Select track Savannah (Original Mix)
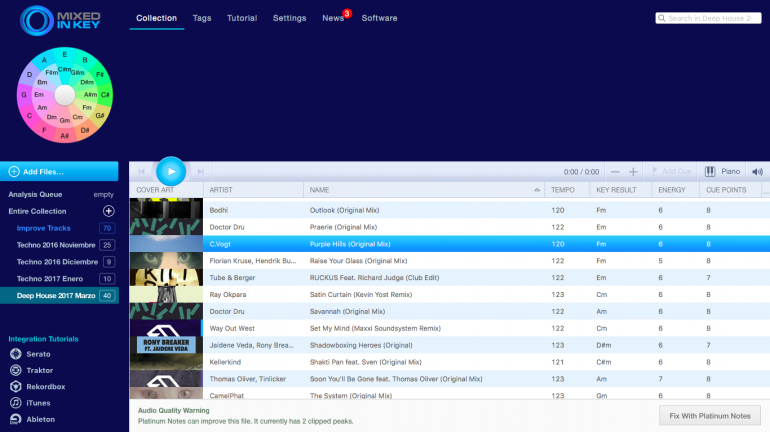This screenshot has height=432, width=770. point(449,311)
